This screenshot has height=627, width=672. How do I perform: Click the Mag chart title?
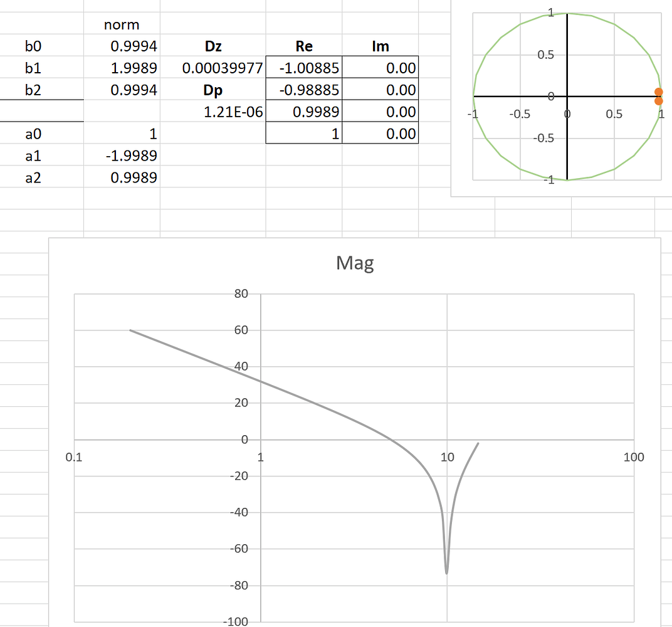pyautogui.click(x=355, y=263)
